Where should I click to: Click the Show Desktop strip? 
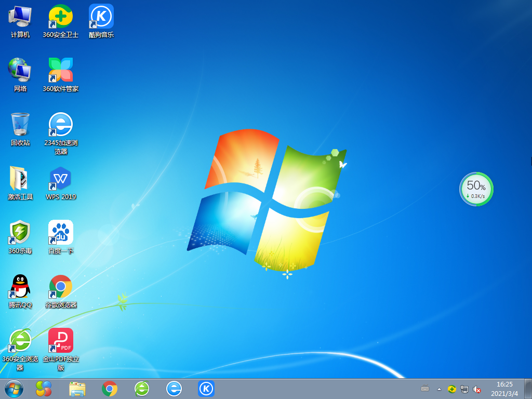click(x=530, y=389)
